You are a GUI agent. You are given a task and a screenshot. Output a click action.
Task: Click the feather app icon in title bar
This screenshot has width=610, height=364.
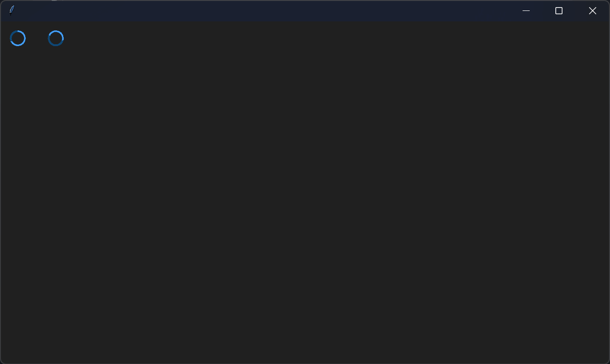[x=12, y=10]
